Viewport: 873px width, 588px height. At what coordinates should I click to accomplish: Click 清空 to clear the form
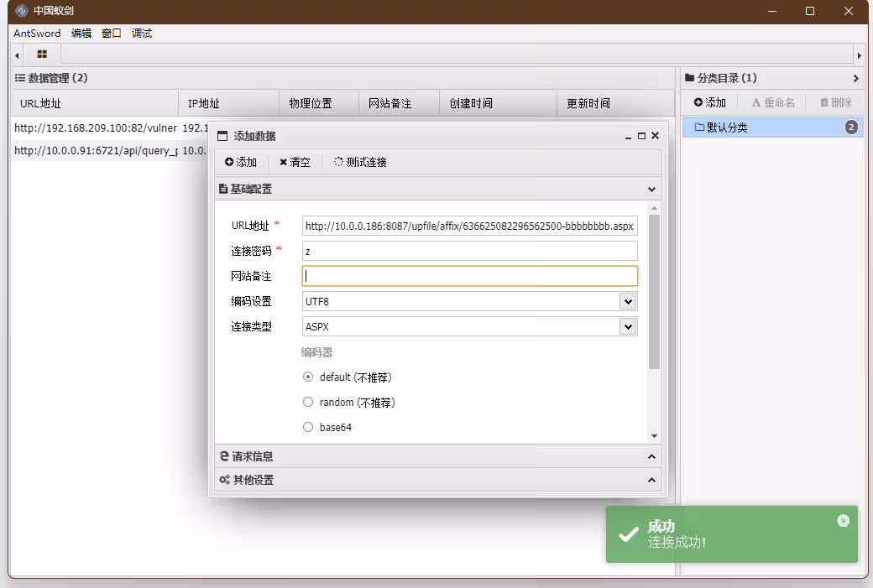tap(295, 163)
